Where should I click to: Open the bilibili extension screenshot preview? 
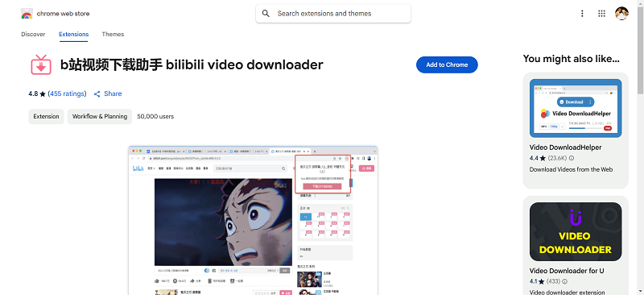(253, 220)
